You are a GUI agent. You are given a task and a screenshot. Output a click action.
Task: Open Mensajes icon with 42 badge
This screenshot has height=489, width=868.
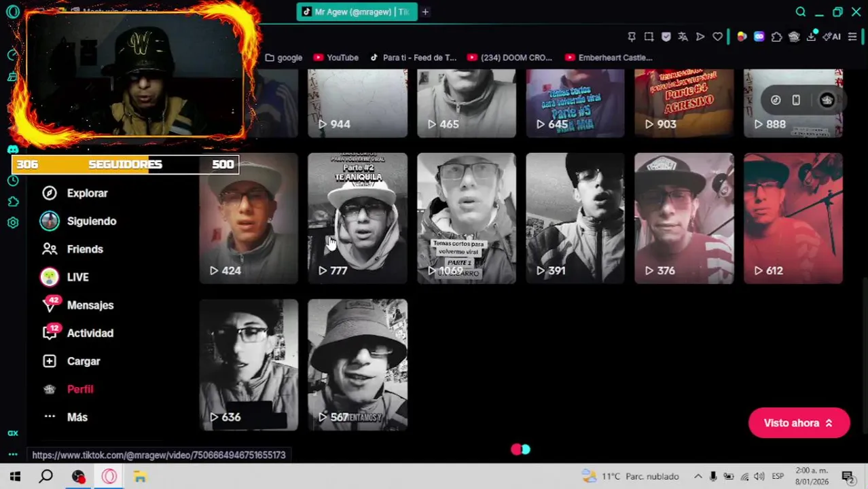pos(50,305)
